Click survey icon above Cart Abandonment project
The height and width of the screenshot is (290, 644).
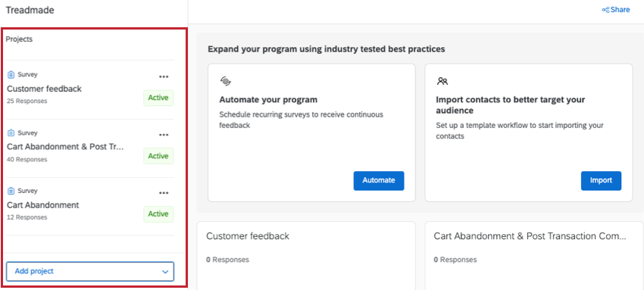(11, 191)
